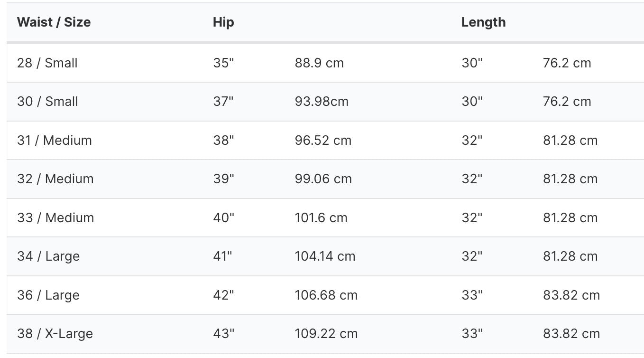Image resolution: width=644 pixels, height=358 pixels.
Task: Click the 101.6 cm hip measurement
Action: 321,218
